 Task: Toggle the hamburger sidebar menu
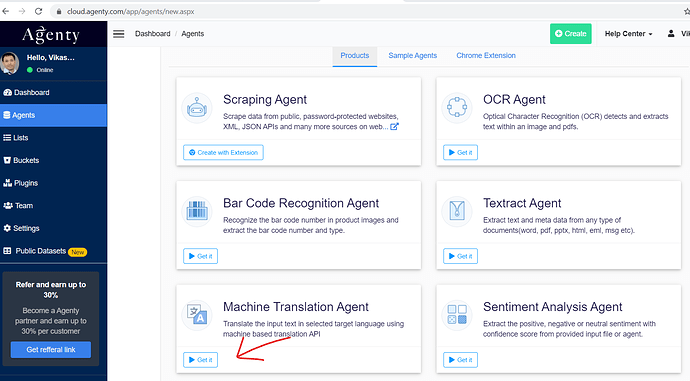(x=119, y=34)
